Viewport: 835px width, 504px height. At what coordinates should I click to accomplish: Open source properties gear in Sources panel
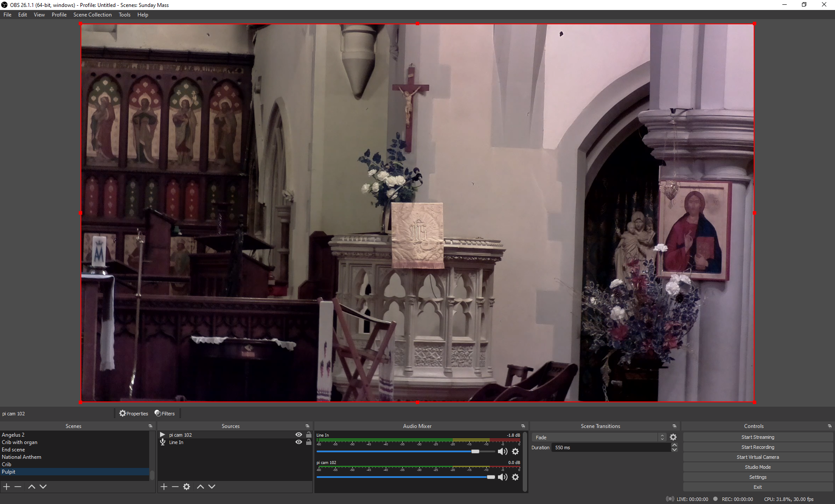tap(187, 487)
